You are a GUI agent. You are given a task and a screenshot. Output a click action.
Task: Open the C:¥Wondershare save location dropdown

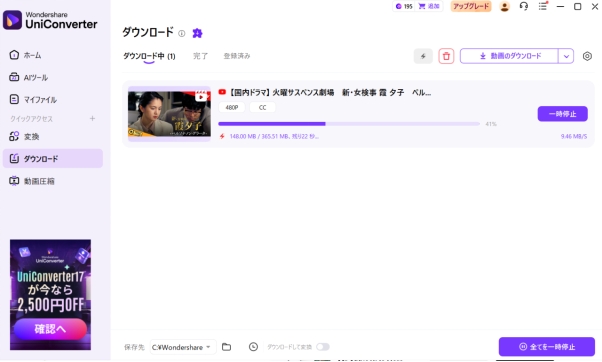click(183, 347)
